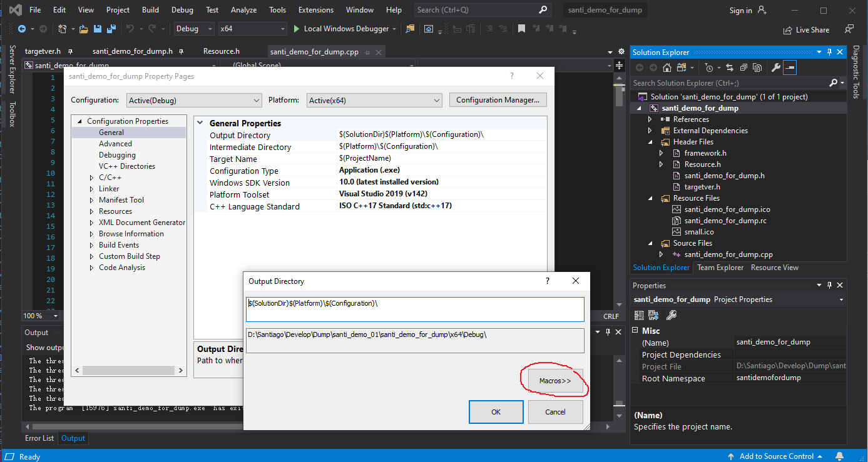The height and width of the screenshot is (462, 868).
Task: Expand the C/C++ node in property tree
Action: [93, 178]
